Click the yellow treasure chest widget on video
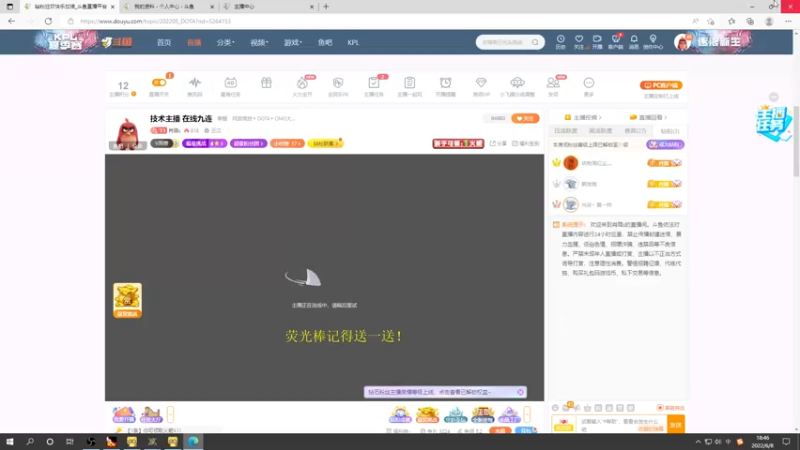The image size is (800, 450). point(128,301)
